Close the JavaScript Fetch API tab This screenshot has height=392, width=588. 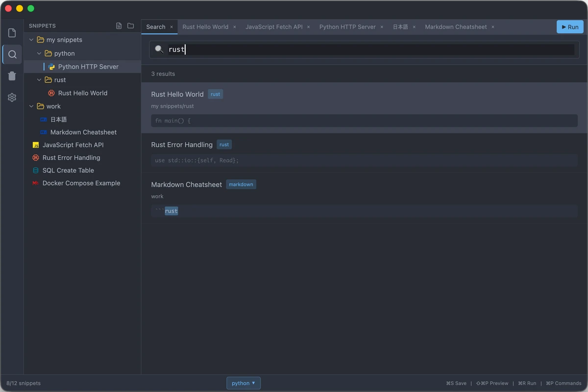309,27
